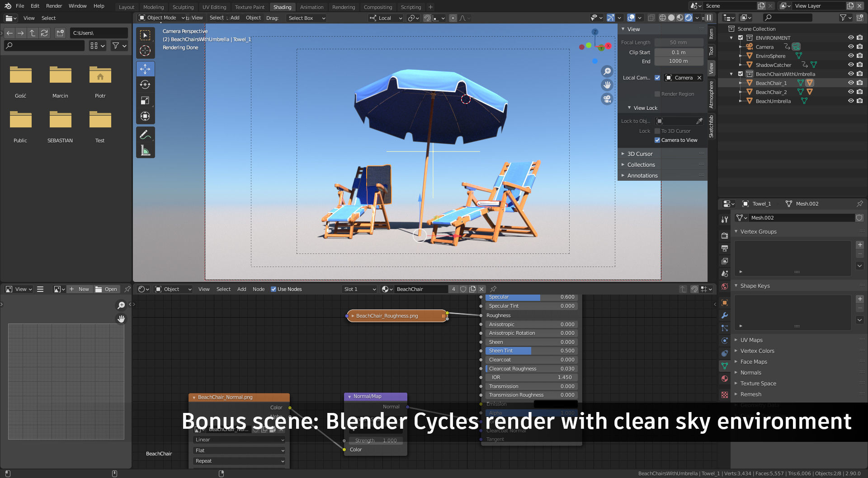Refresh the file browser list
Viewport: 868px width, 478px height.
pos(44,33)
